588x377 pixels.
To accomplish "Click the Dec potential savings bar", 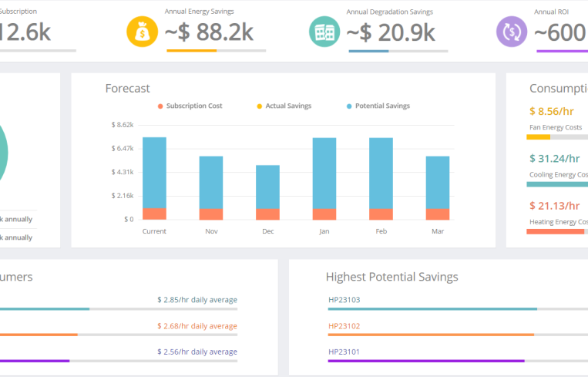I will (x=267, y=187).
